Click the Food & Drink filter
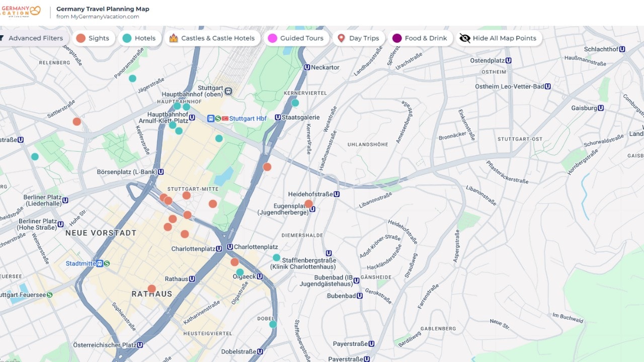 (x=419, y=38)
